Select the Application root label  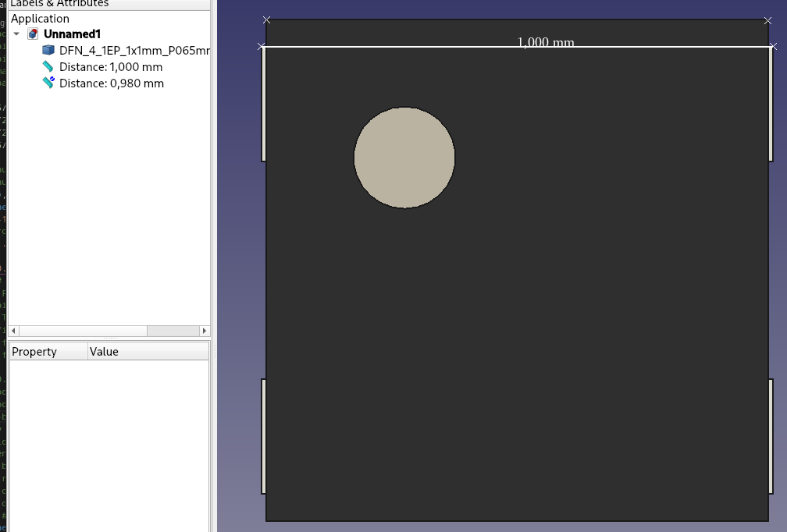(40, 19)
